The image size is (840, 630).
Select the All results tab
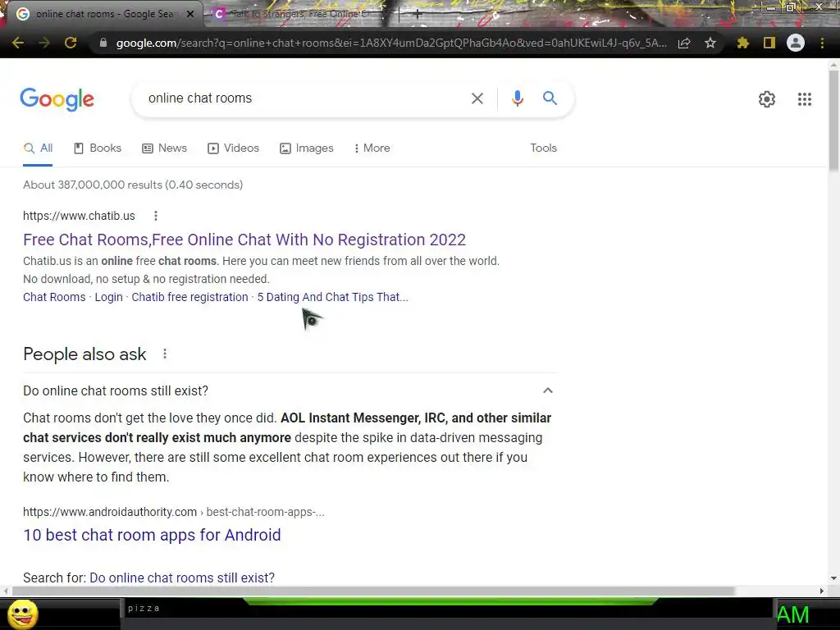click(38, 148)
